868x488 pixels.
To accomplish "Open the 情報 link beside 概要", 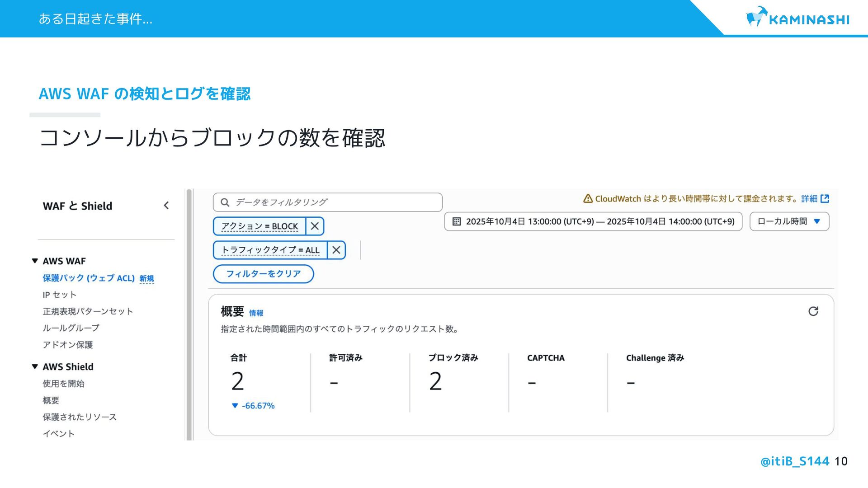I will click(x=256, y=313).
